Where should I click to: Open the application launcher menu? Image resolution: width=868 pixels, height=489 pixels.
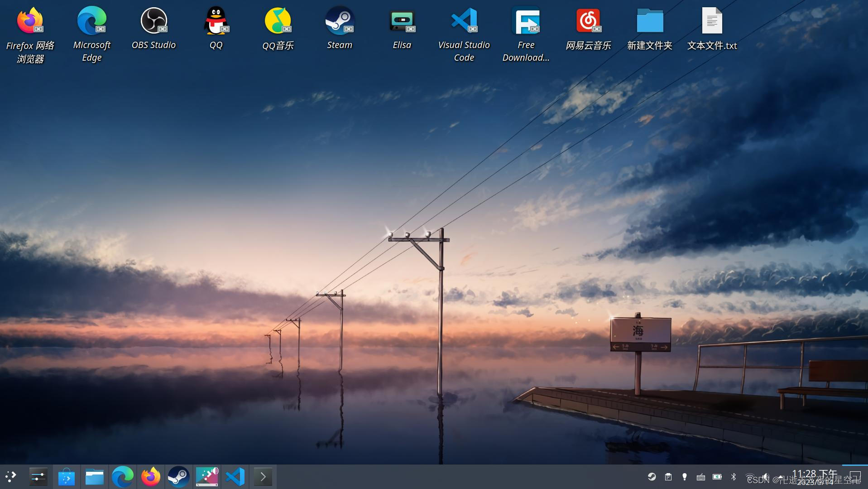10,477
